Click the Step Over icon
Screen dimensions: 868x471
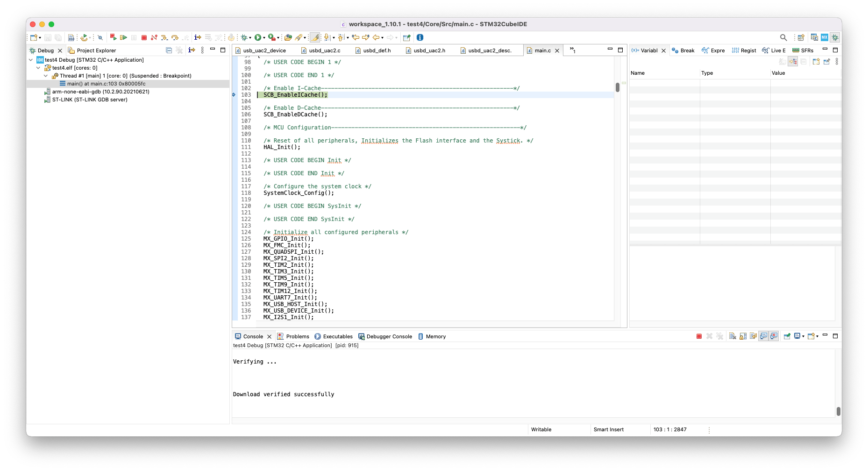coord(175,37)
